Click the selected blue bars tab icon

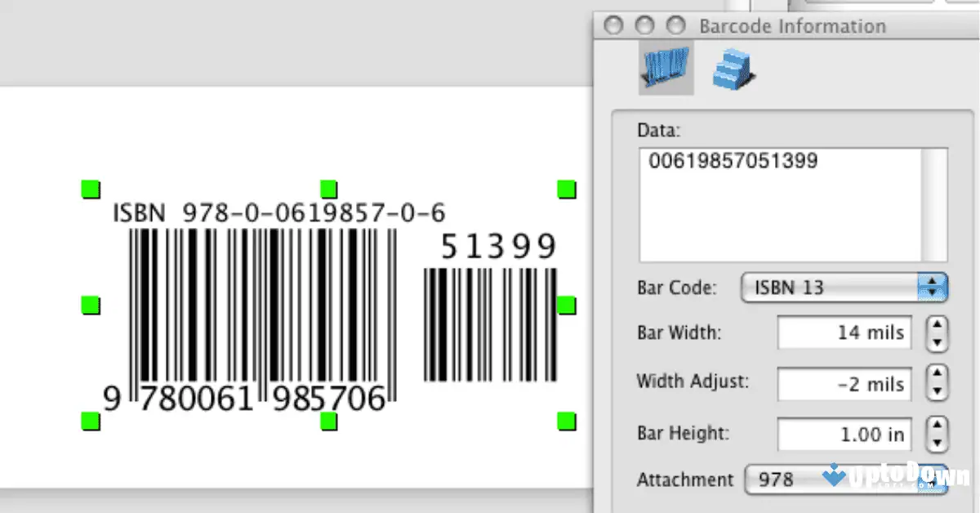[665, 67]
